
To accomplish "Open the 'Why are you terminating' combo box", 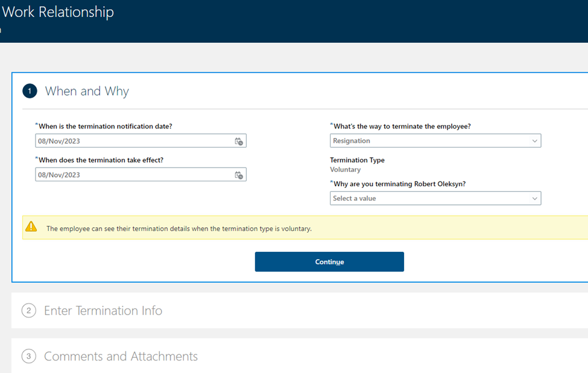I will pyautogui.click(x=435, y=198).
